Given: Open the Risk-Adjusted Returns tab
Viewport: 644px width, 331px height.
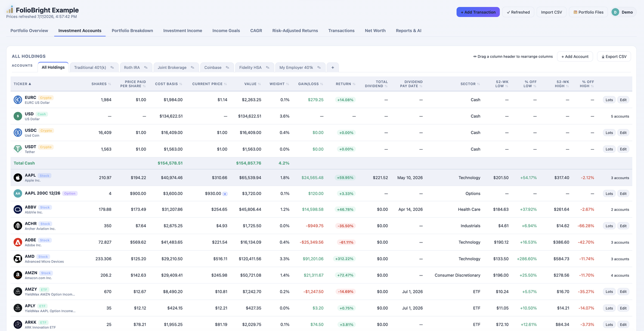Looking at the screenshot, I should tap(295, 31).
